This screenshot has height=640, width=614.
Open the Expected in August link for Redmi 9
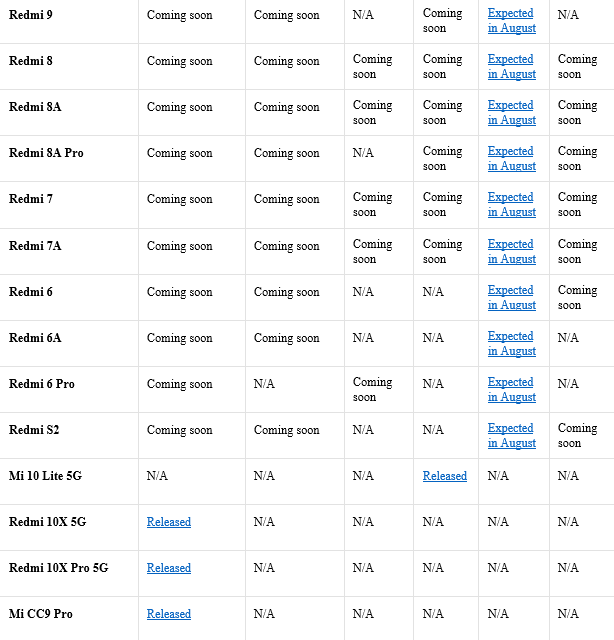point(511,21)
